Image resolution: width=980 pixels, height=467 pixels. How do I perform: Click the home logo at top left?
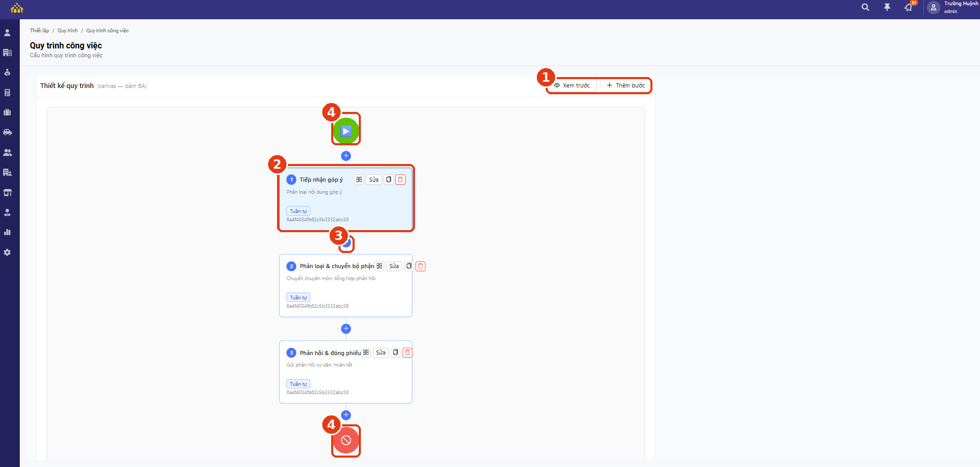coord(17,8)
